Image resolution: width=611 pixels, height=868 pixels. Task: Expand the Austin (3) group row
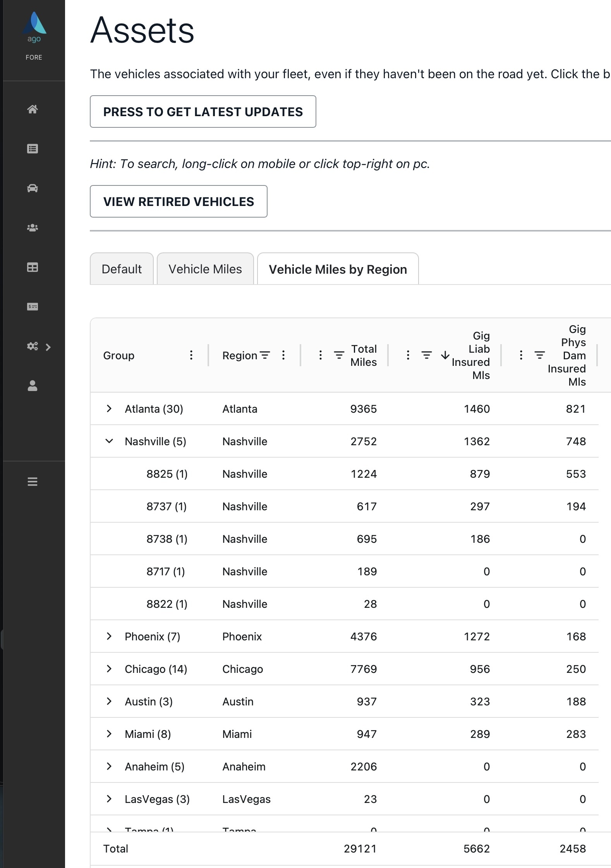click(109, 701)
